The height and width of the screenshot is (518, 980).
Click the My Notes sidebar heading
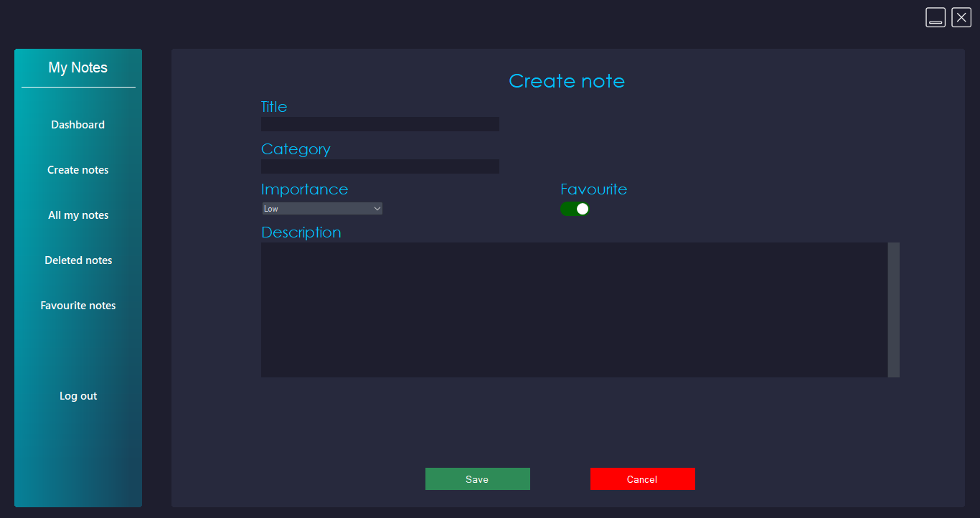click(78, 67)
